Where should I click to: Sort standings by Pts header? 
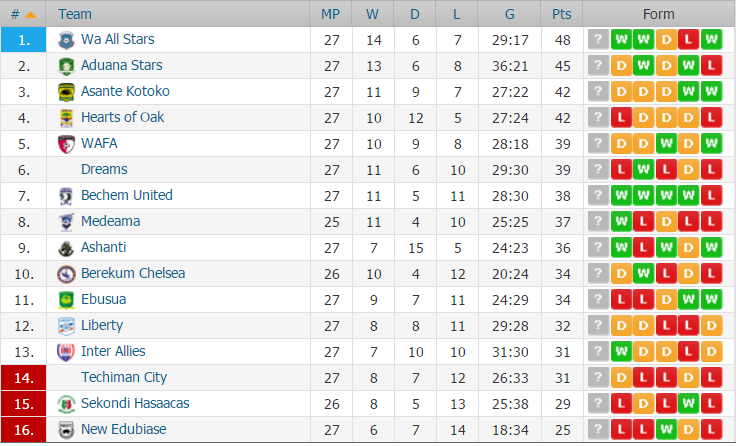562,14
